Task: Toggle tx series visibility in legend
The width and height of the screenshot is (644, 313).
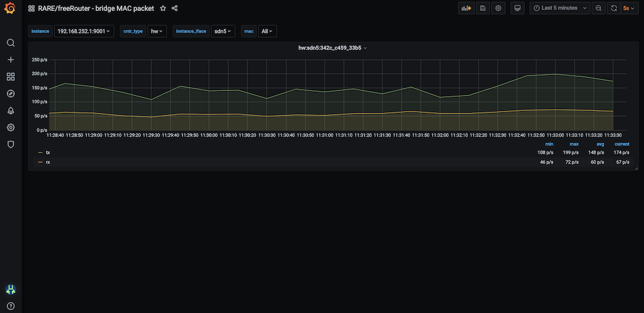Action: pos(48,153)
